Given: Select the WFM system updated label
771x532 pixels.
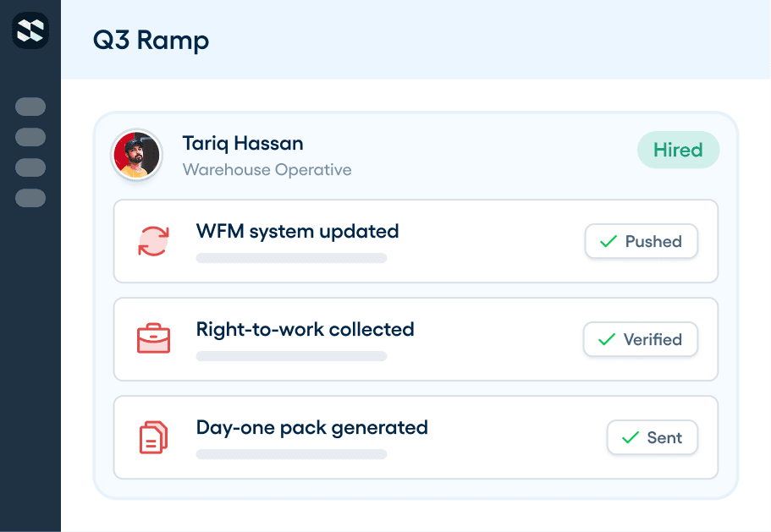Looking at the screenshot, I should click(298, 232).
